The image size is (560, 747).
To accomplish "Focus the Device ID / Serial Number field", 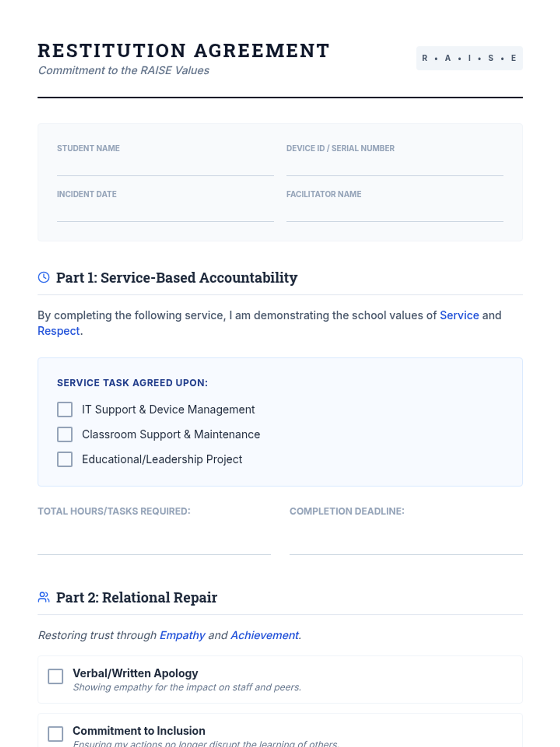I will click(x=394, y=167).
